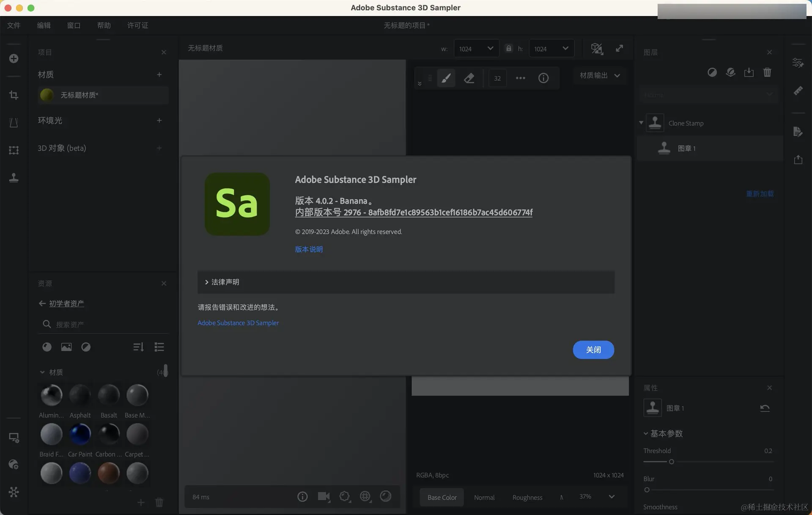
Task: Click the share icon in right sidebar
Action: point(798,160)
